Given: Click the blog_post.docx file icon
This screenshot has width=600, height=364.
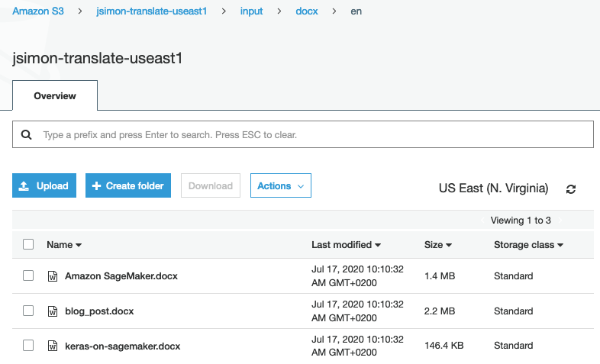Looking at the screenshot, I should tap(53, 311).
